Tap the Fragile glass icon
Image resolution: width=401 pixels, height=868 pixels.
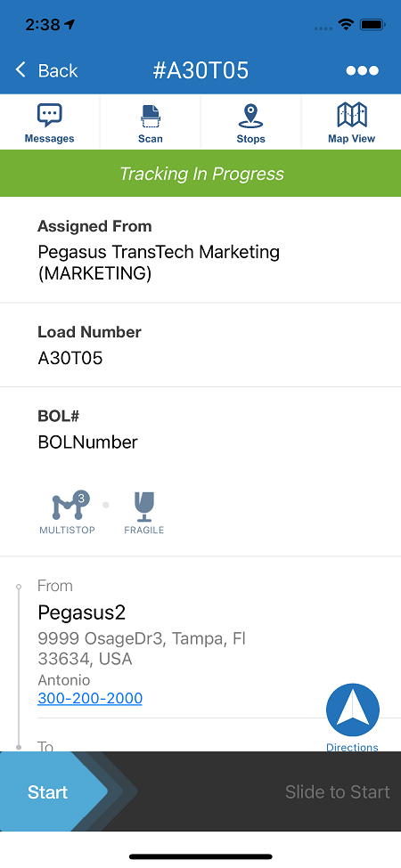pyautogui.click(x=144, y=506)
